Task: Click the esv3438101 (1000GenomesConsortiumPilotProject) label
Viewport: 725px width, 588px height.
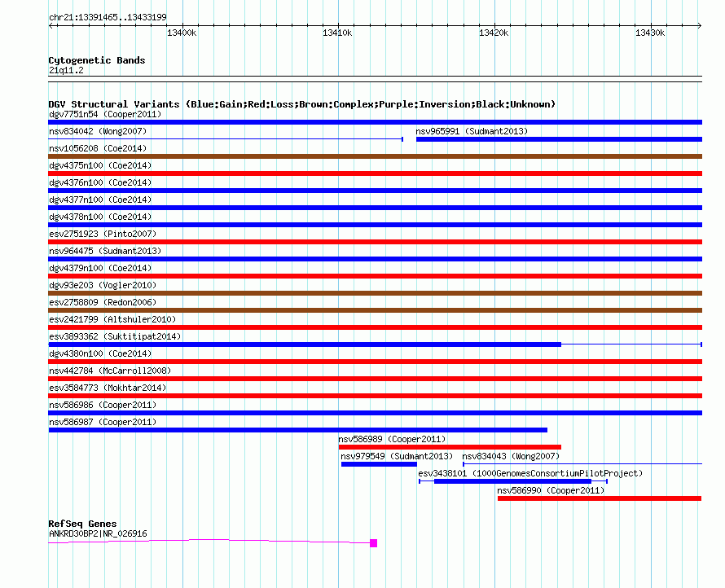Action: (530, 473)
